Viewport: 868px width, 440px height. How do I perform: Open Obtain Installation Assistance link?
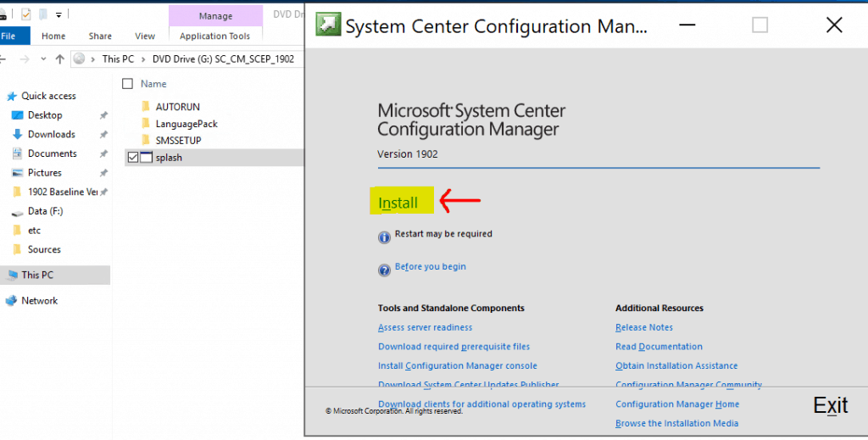[x=676, y=366]
